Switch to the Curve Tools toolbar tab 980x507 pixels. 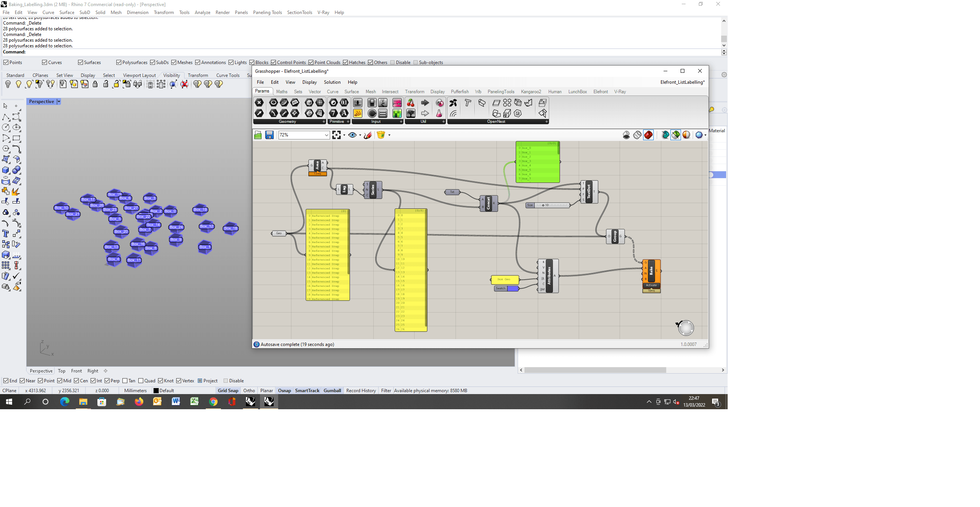(x=228, y=75)
